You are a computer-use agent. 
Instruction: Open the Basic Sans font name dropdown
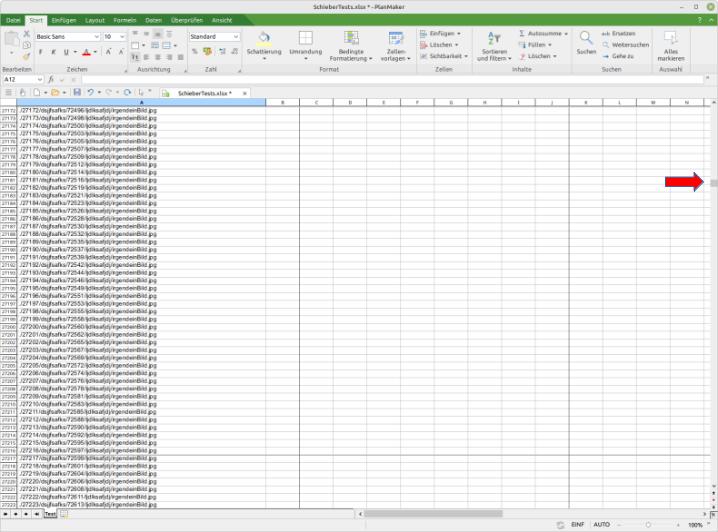(x=97, y=37)
